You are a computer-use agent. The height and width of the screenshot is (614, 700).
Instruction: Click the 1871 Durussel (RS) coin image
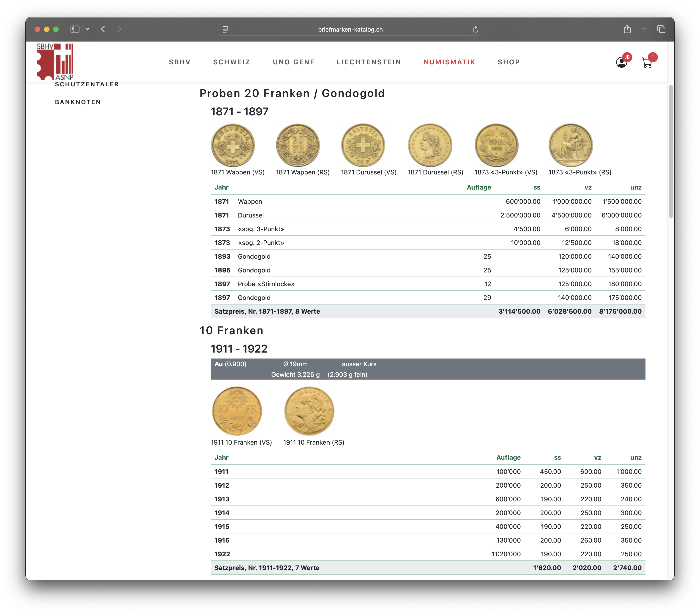click(x=430, y=145)
